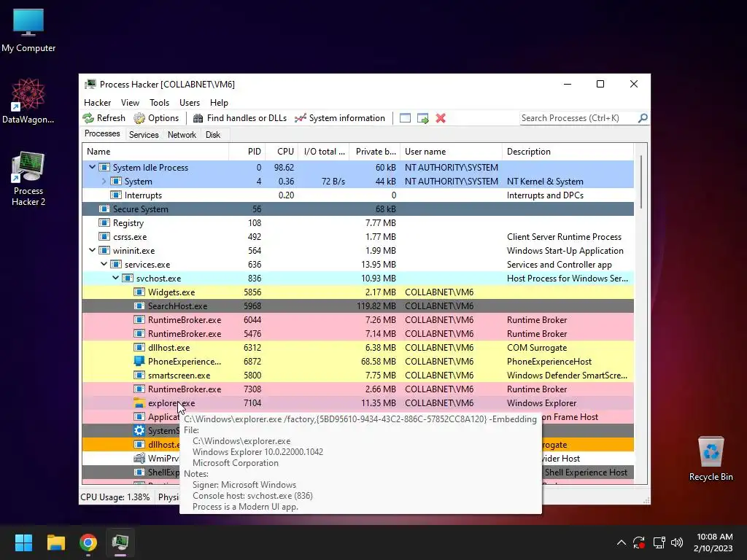Select RuntimeBroker.exe with PID 5476

point(357,333)
